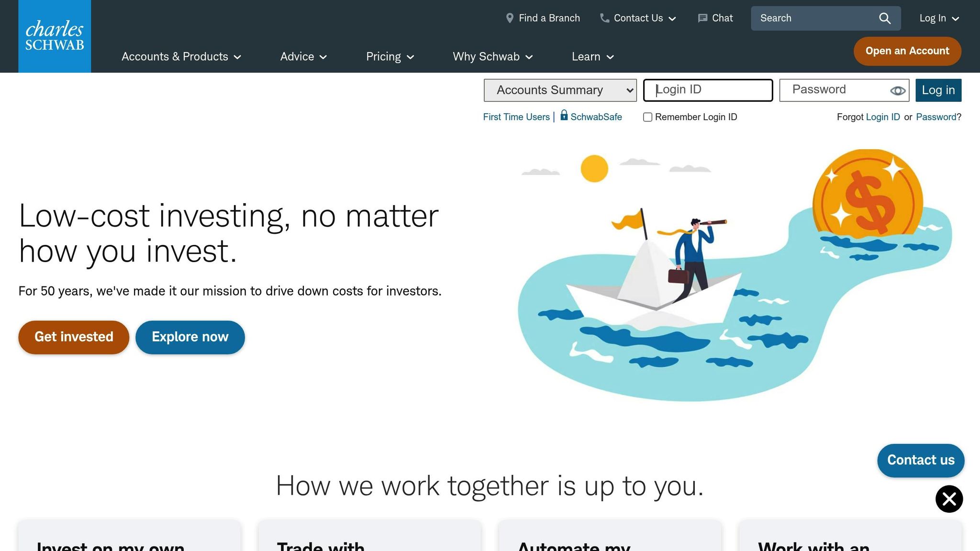The image size is (980, 551).
Task: Open the Accounts Summary dropdown
Action: [560, 90]
